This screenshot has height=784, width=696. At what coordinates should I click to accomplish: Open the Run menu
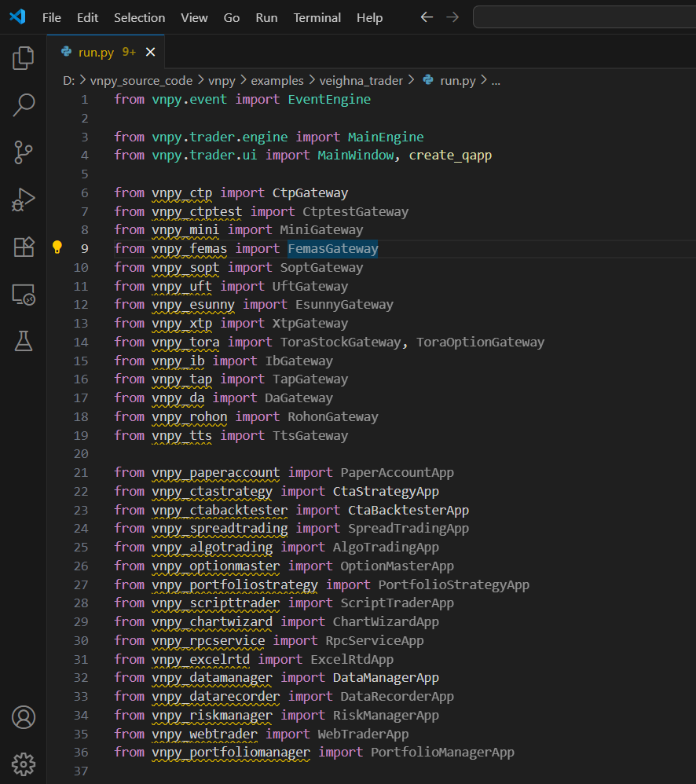(x=266, y=17)
